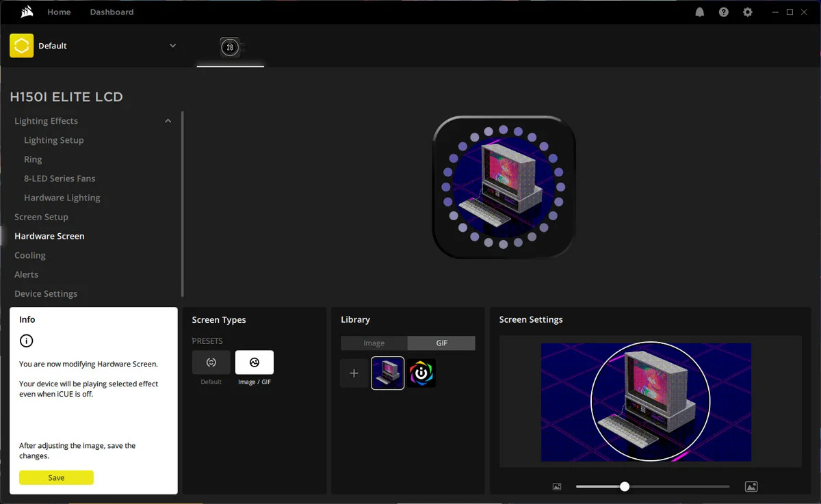Switch the library to the GIF tab

pos(441,343)
